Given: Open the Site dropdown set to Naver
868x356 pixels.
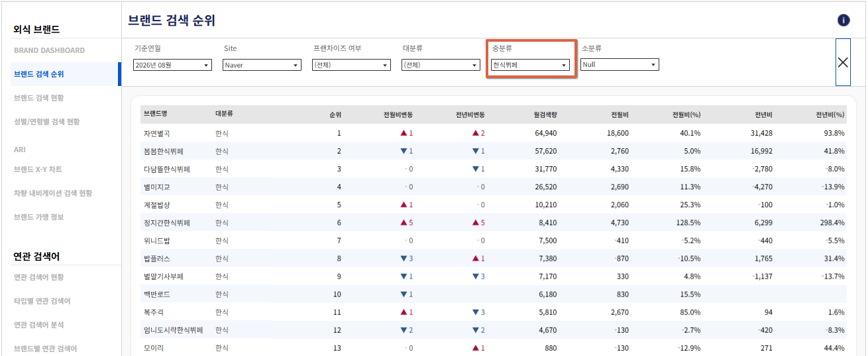Looking at the screenshot, I should (x=262, y=65).
